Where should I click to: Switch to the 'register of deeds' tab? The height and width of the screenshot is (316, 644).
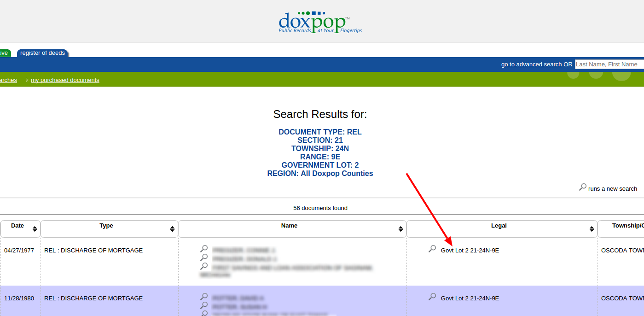42,53
